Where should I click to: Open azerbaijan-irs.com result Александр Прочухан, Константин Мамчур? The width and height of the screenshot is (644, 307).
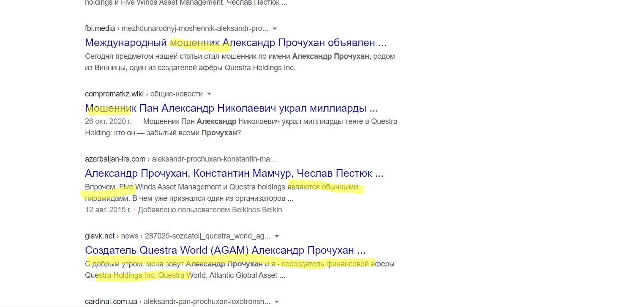(234, 173)
